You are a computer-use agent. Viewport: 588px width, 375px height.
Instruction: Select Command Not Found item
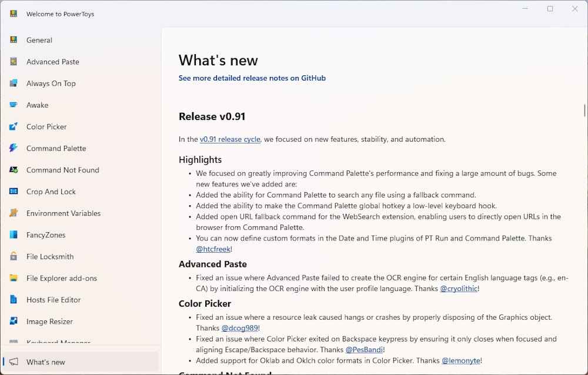81,170
